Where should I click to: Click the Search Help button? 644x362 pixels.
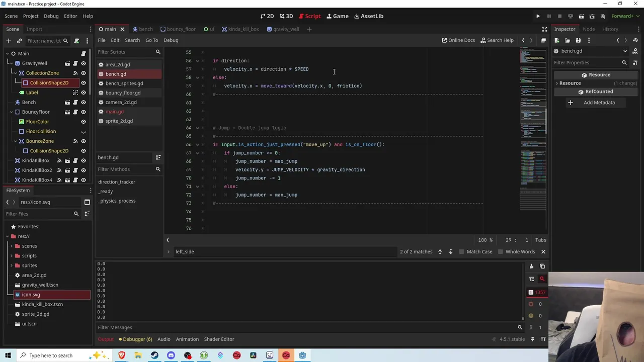[x=497, y=40]
